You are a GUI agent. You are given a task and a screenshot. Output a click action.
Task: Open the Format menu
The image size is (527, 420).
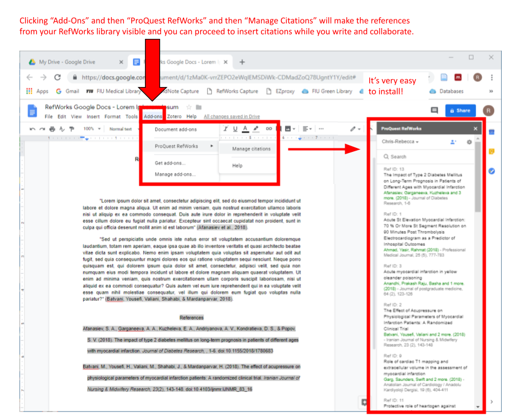(112, 116)
